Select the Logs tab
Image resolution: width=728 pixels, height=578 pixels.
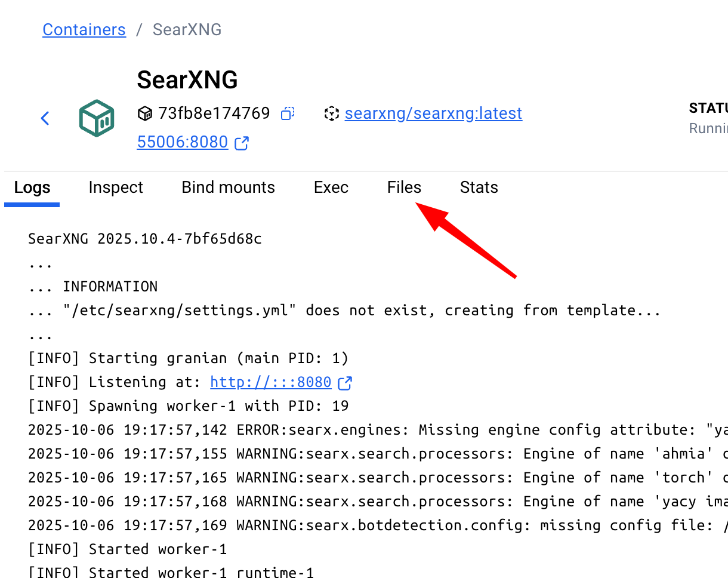pyautogui.click(x=32, y=187)
